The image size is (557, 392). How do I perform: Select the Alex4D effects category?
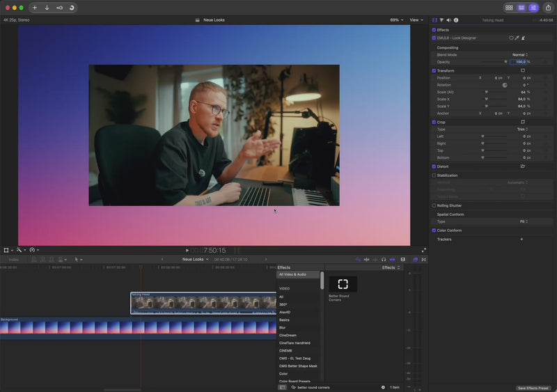tap(285, 312)
